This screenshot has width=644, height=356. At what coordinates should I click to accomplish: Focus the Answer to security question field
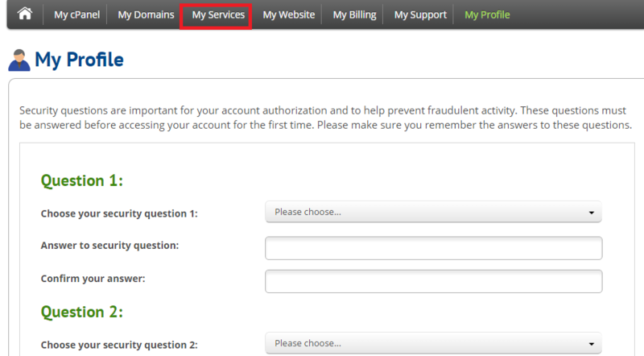click(434, 248)
